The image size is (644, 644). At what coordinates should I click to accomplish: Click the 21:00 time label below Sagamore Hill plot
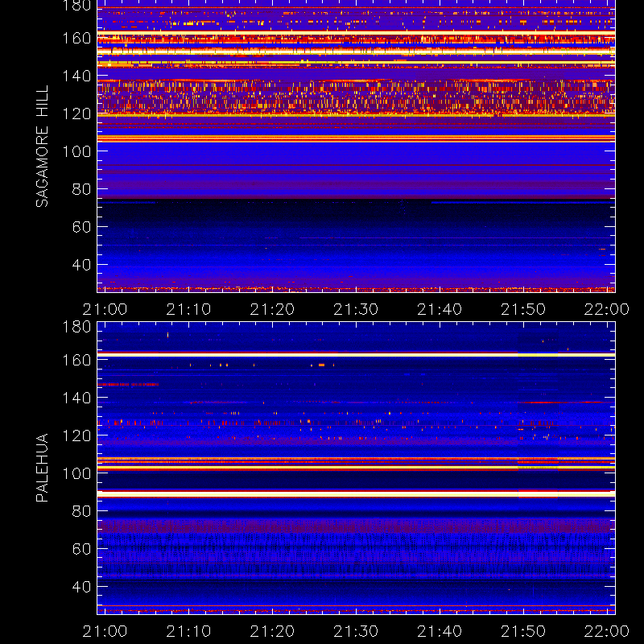pyautogui.click(x=105, y=309)
